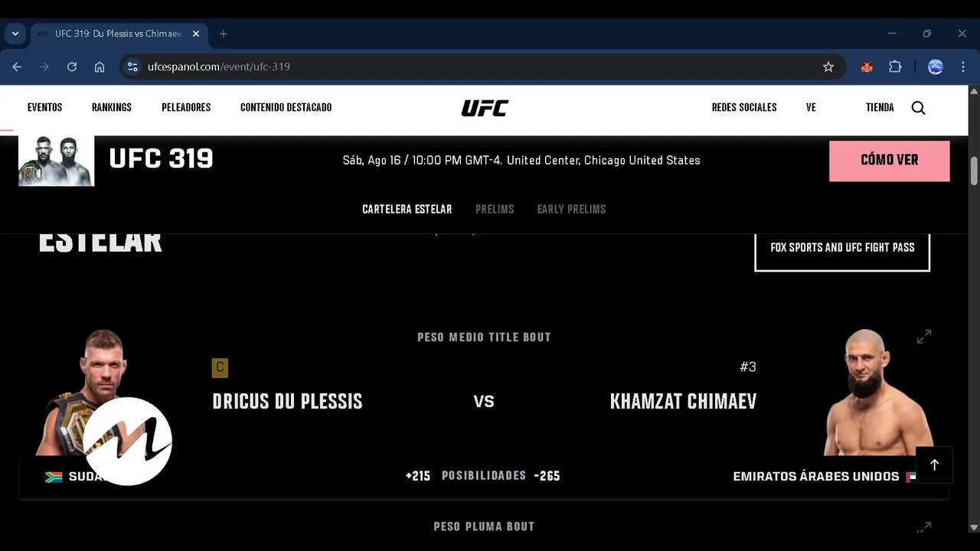Click the Cómo Ver button
The image size is (980, 551).
(x=890, y=161)
